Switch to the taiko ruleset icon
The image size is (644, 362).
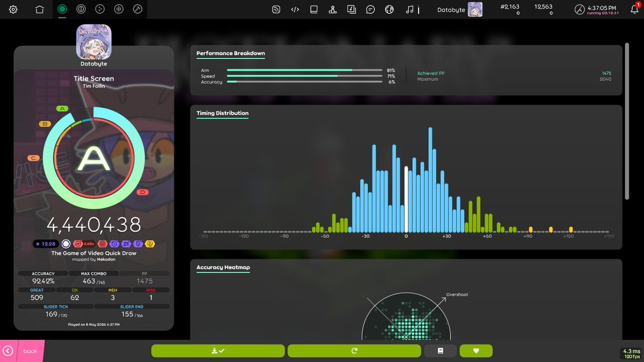click(x=80, y=9)
